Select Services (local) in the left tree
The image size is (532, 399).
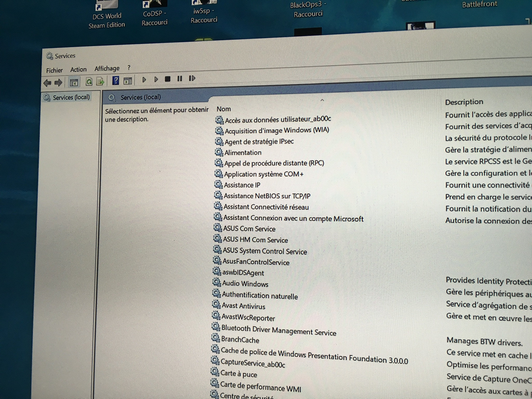67,97
